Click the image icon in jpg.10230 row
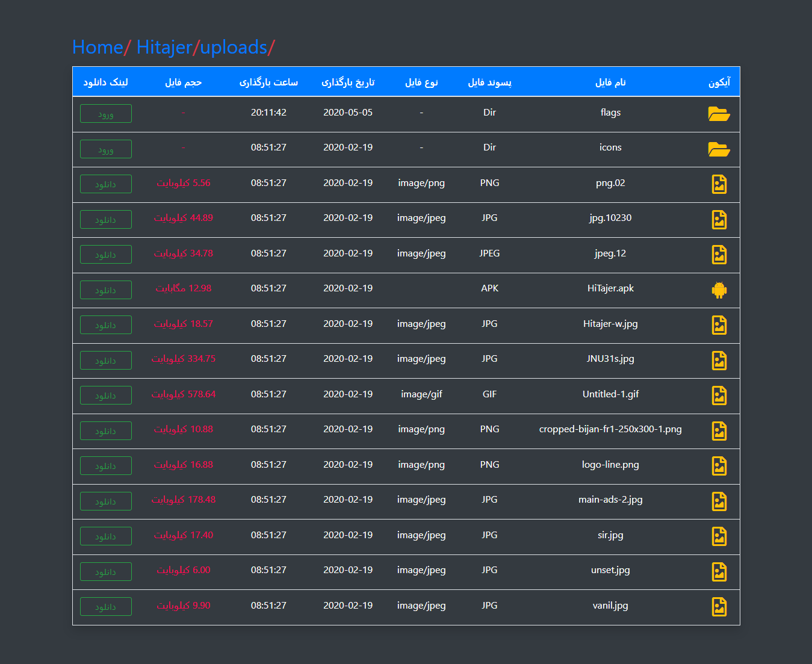Viewport: 812px width, 664px height. [x=719, y=220]
